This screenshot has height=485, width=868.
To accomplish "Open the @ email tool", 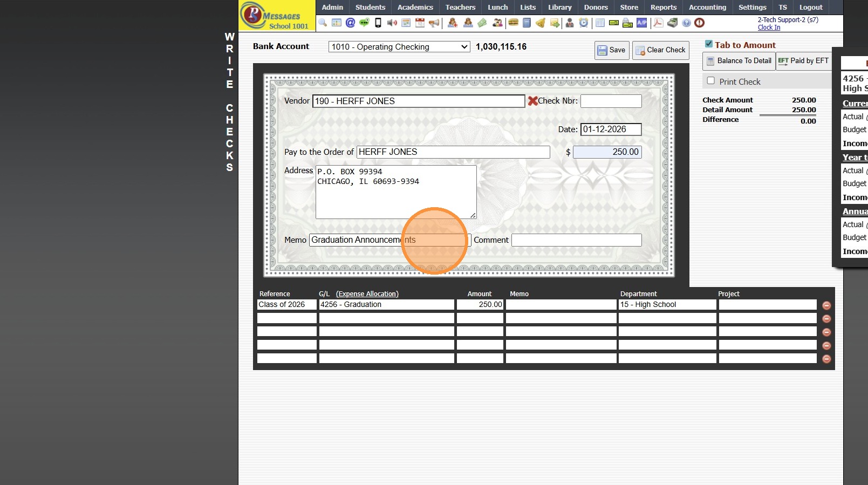I will click(350, 23).
